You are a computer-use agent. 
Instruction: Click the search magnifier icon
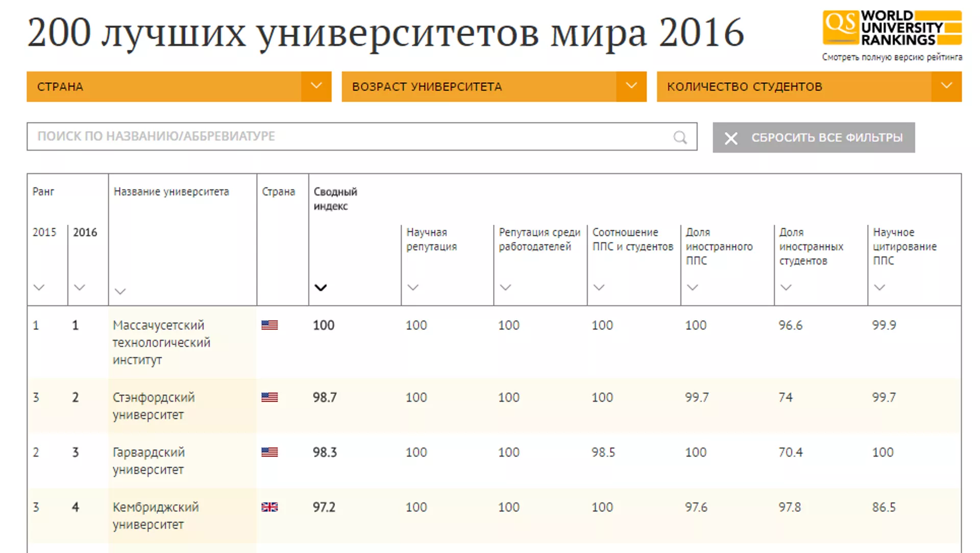(680, 137)
